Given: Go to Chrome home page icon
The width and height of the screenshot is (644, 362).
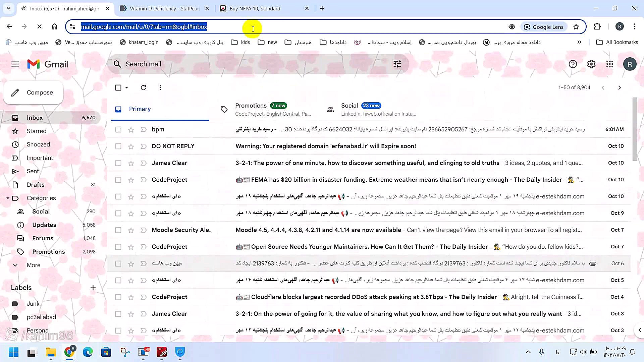Looking at the screenshot, I should tap(54, 26).
